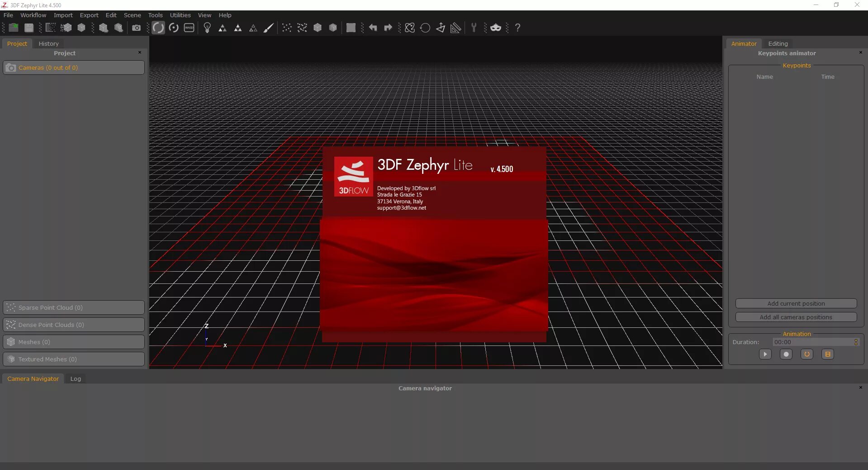This screenshot has height=470, width=868.
Task: Enable WASD free-look navigation mode
Action: coord(189,28)
